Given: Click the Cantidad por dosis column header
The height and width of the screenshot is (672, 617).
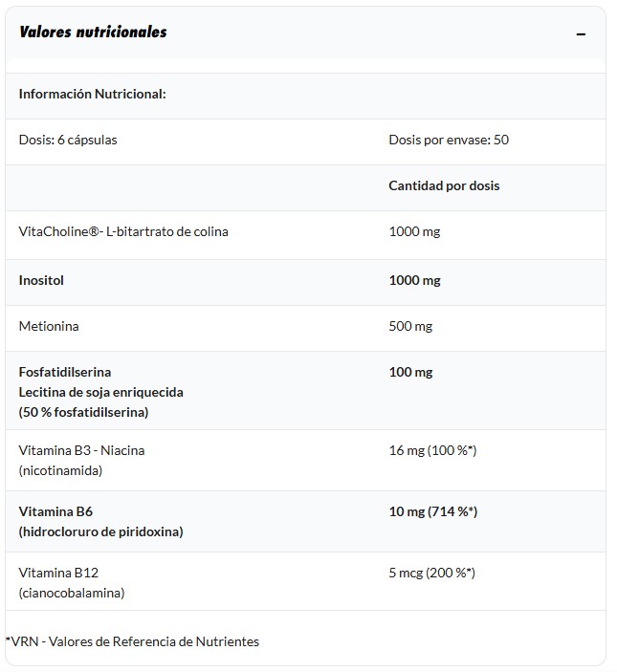Looking at the screenshot, I should point(444,185).
